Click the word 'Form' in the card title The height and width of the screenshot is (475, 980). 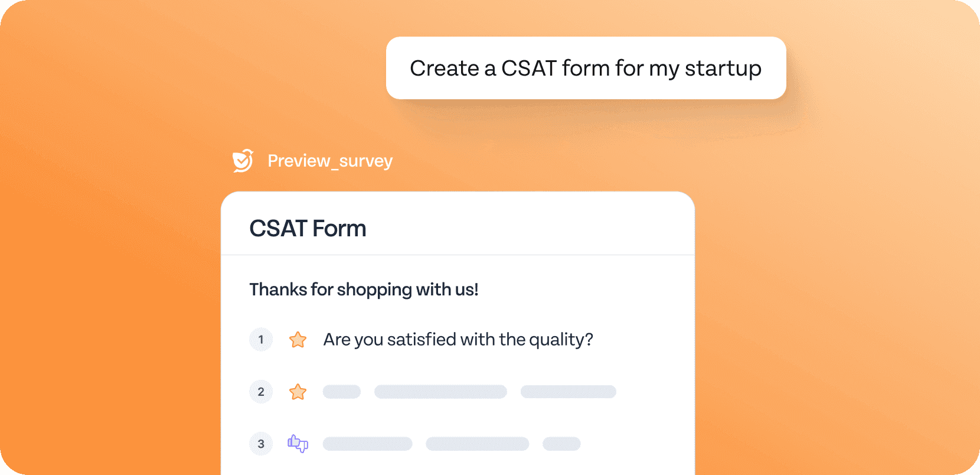pos(339,228)
